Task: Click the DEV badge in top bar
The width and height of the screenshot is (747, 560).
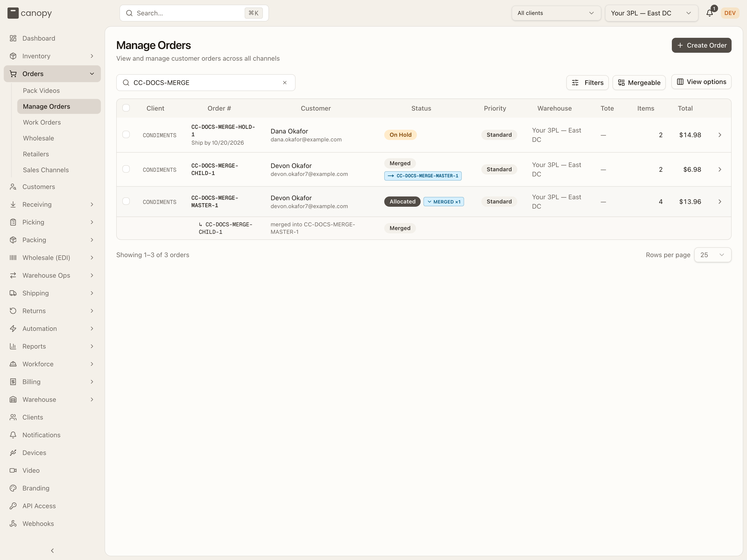Action: point(730,13)
